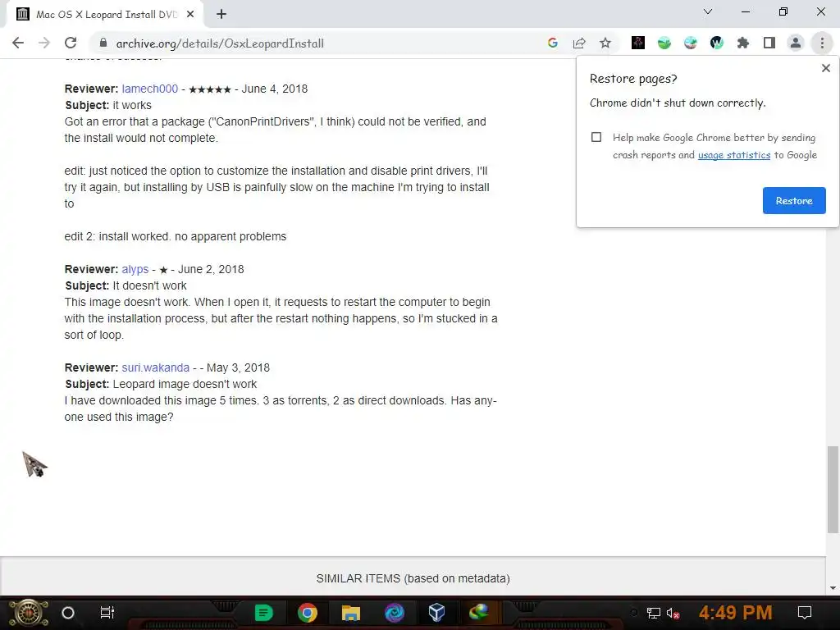The height and width of the screenshot is (630, 840).
Task: Open reviewer alyps's profile
Action: (135, 269)
